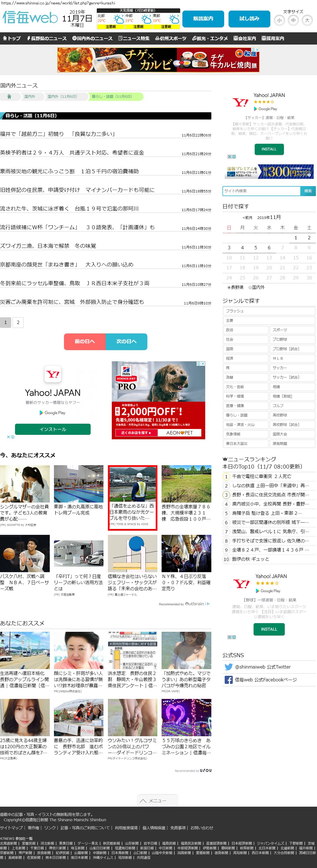Go to page 2 of results

18,323
